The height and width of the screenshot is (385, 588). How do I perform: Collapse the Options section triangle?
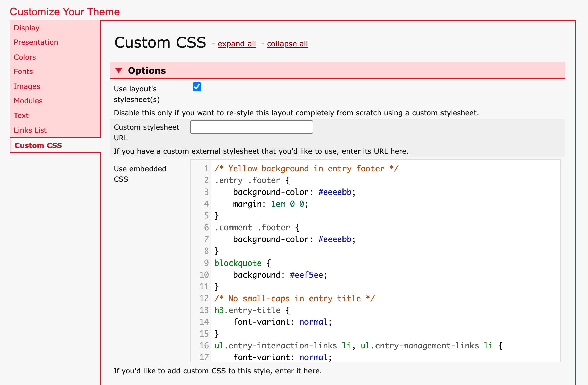pos(119,70)
